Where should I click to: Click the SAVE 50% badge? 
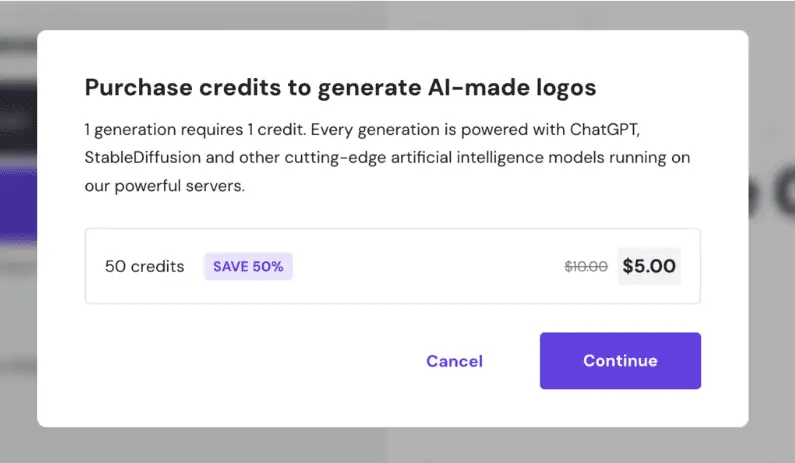click(x=248, y=267)
